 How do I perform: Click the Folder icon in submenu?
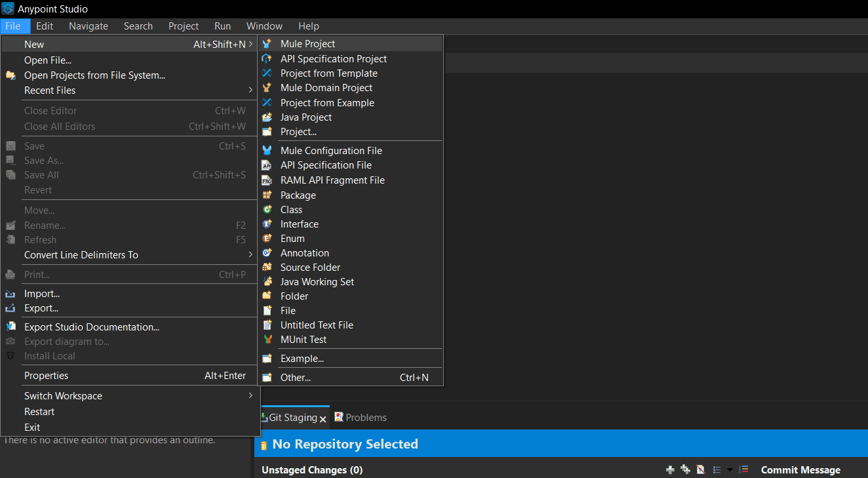pos(267,296)
